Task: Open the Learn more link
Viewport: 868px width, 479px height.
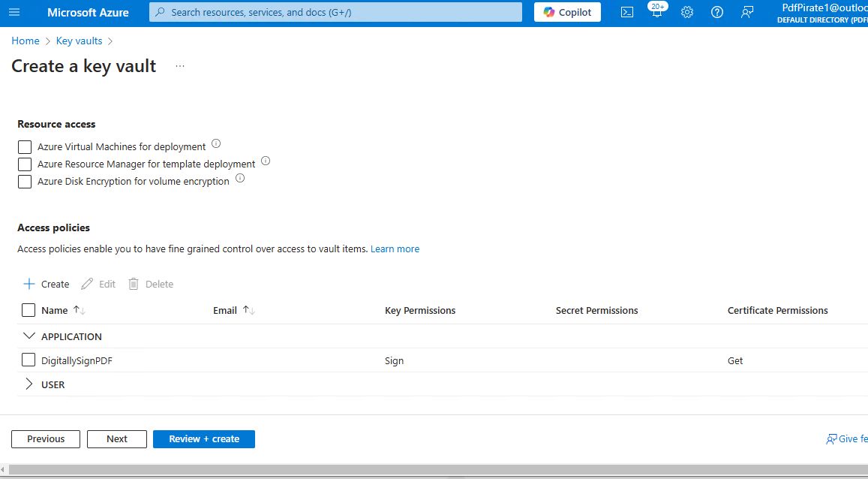Action: (x=395, y=249)
